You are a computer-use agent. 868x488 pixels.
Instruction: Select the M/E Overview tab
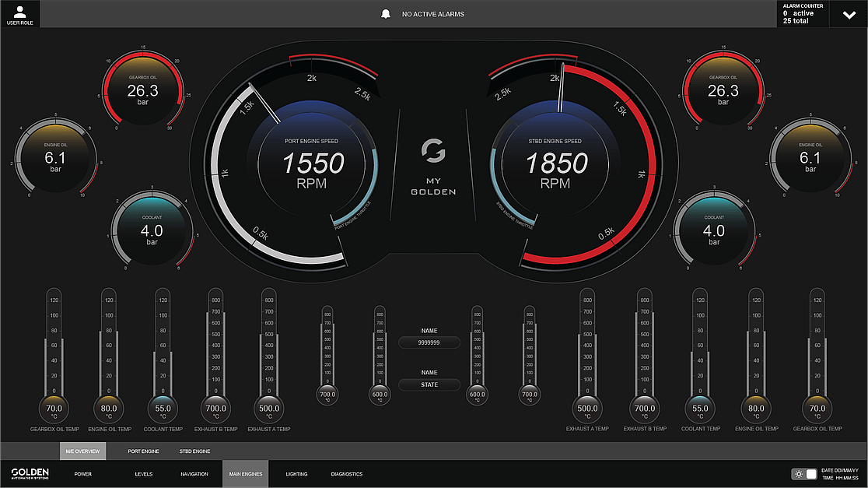82,451
